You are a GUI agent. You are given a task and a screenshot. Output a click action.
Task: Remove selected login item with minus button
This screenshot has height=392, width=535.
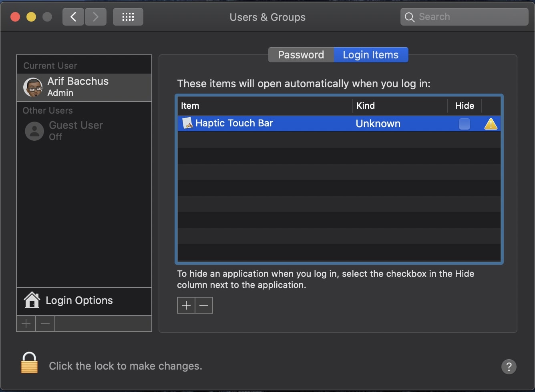(x=204, y=305)
